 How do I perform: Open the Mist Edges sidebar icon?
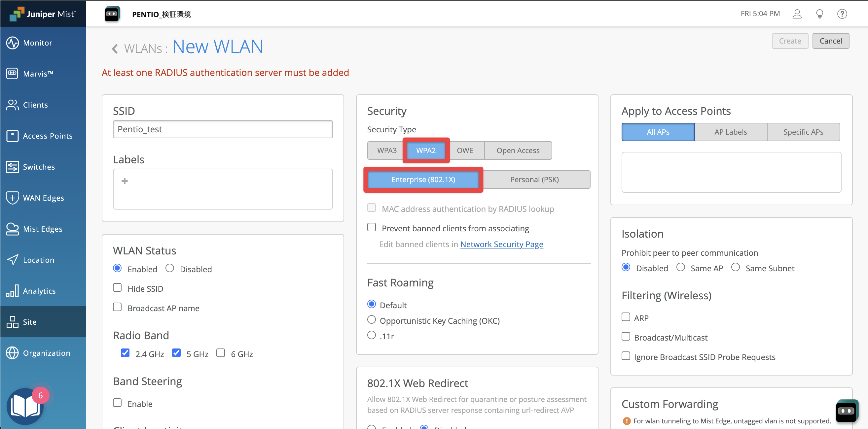click(x=13, y=229)
